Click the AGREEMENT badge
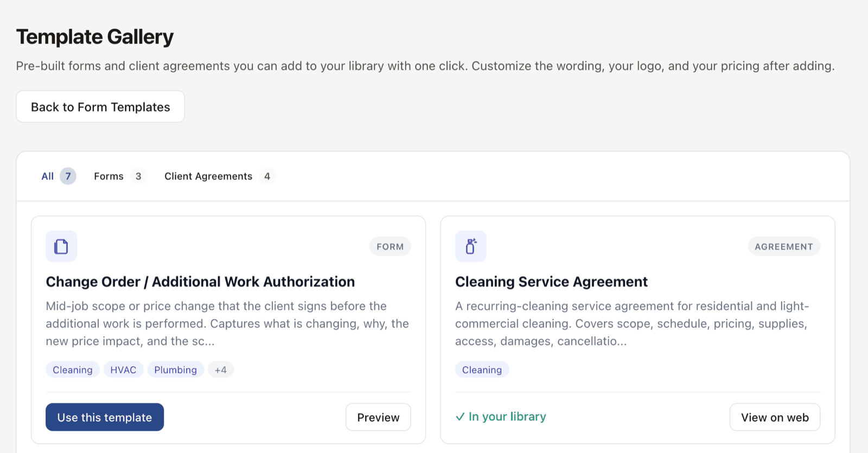The height and width of the screenshot is (453, 868). (784, 247)
